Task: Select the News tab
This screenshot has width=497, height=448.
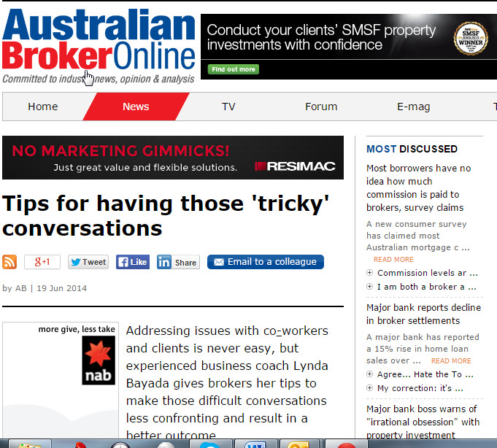Action: click(x=136, y=107)
